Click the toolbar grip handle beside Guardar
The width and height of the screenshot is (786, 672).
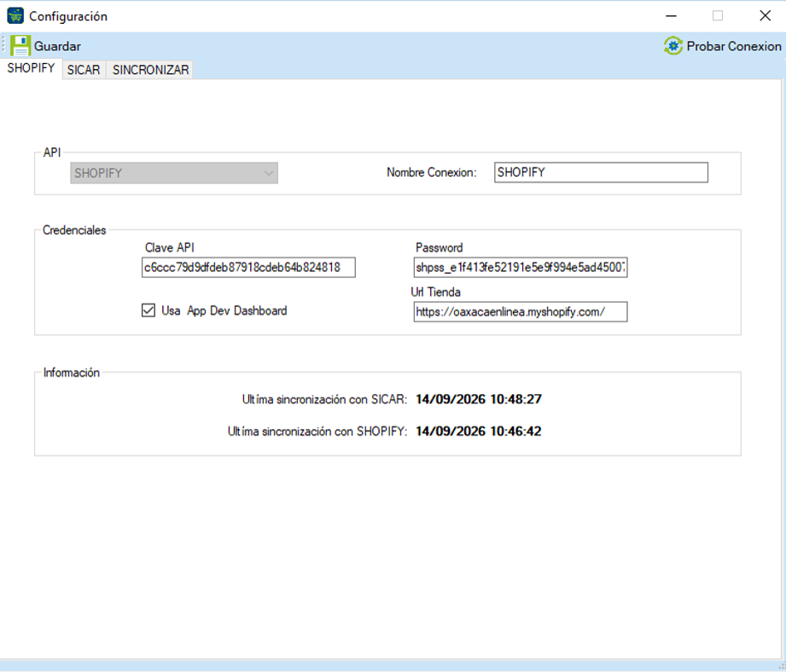pyautogui.click(x=3, y=45)
